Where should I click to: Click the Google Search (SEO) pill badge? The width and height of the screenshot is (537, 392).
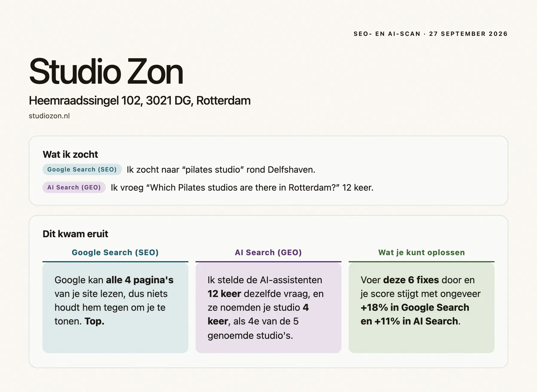pyautogui.click(x=82, y=169)
